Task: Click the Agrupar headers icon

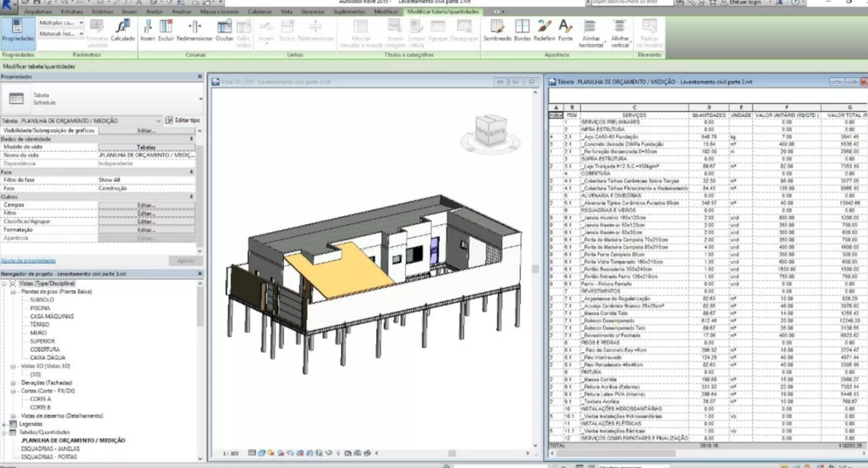Action: pos(438,30)
